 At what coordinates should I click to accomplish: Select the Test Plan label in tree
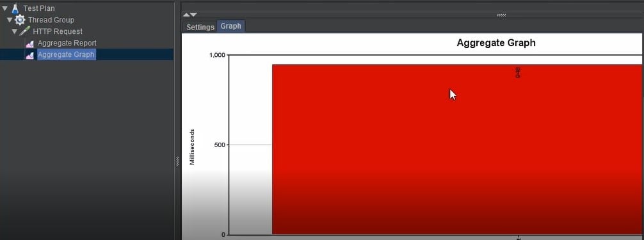tap(39, 8)
